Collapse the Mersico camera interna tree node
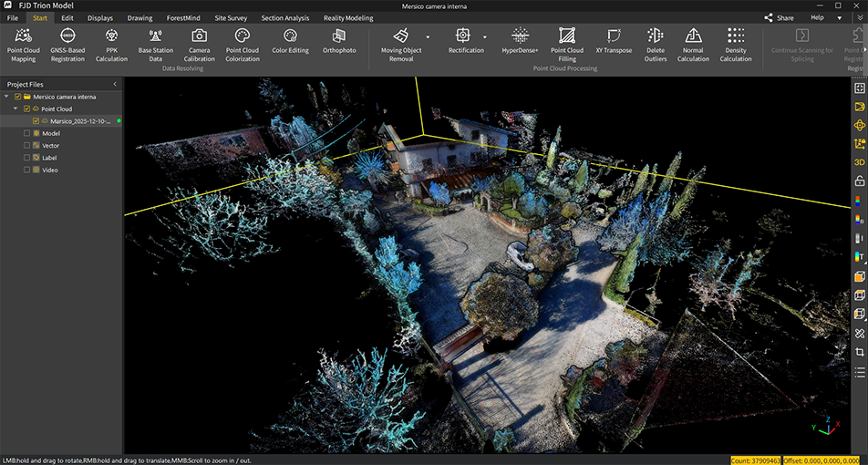The image size is (868, 465). point(7,97)
